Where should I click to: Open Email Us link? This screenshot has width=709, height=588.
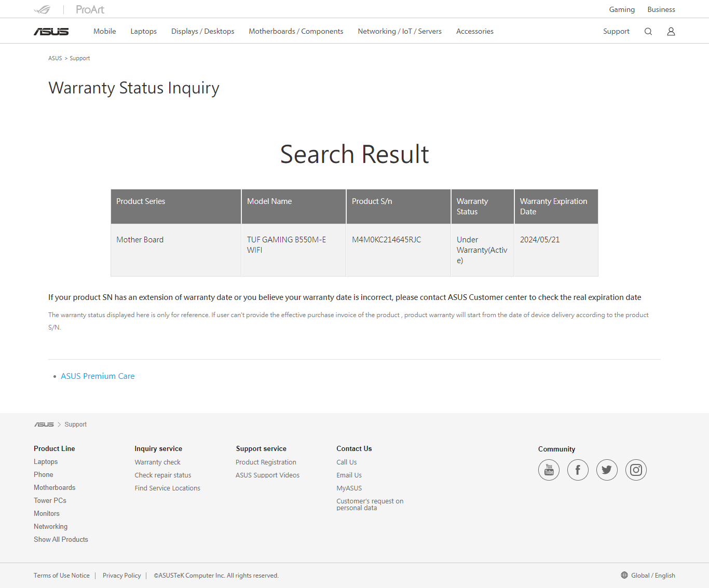pos(349,475)
